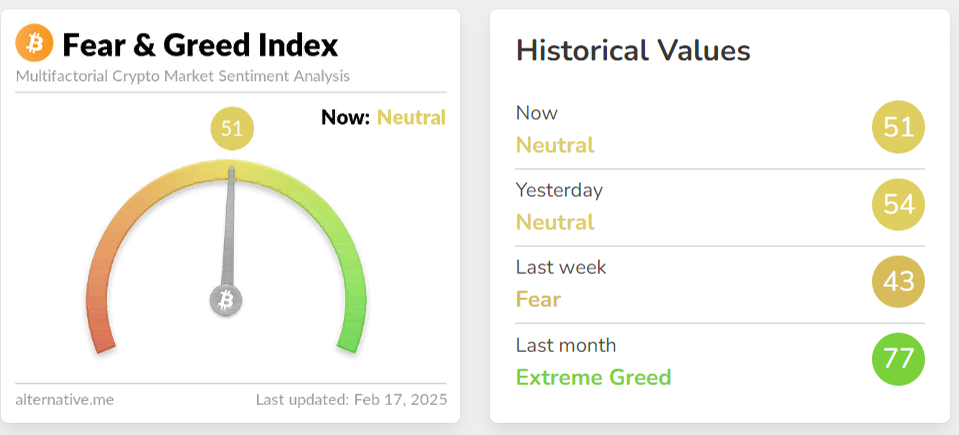This screenshot has height=435, width=959.
Task: Click the Neutral label under Yesterday
Action: click(555, 221)
